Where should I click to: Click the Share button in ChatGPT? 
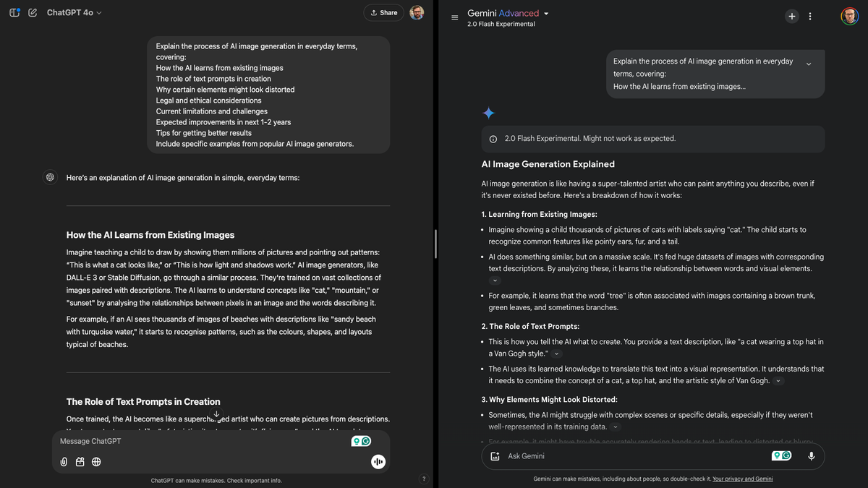[383, 12]
